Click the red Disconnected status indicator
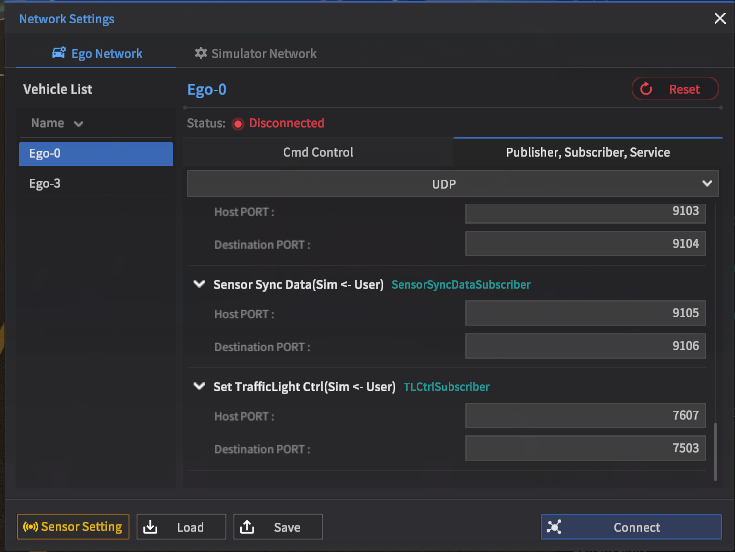The image size is (735, 552). click(x=238, y=124)
